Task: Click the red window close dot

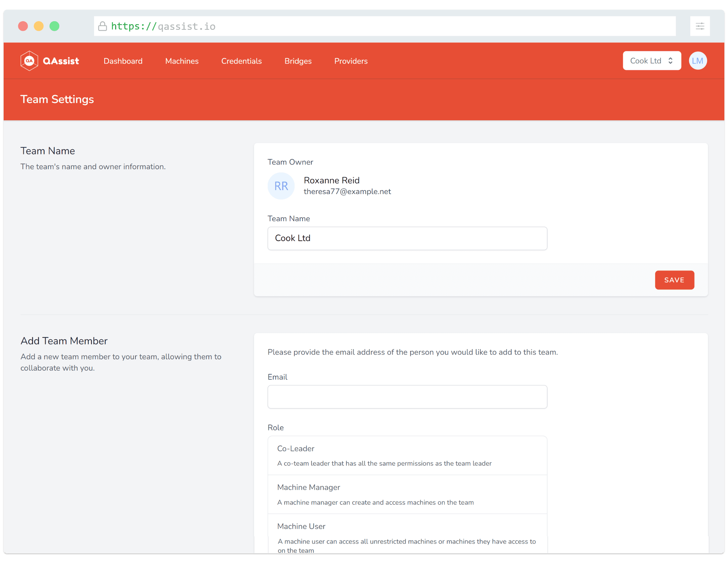Action: 23,26
